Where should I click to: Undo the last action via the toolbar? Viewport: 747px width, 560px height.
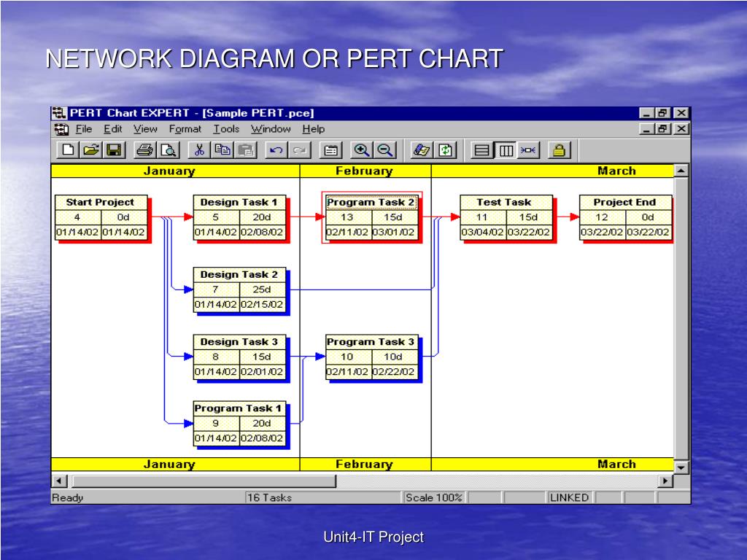click(276, 150)
